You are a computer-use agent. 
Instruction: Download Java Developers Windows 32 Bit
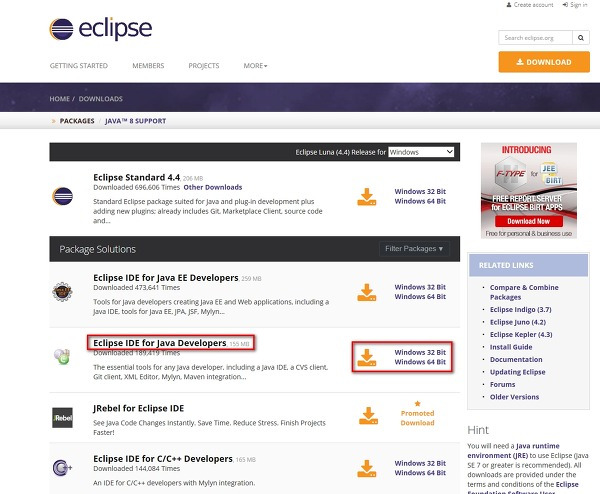(x=420, y=352)
